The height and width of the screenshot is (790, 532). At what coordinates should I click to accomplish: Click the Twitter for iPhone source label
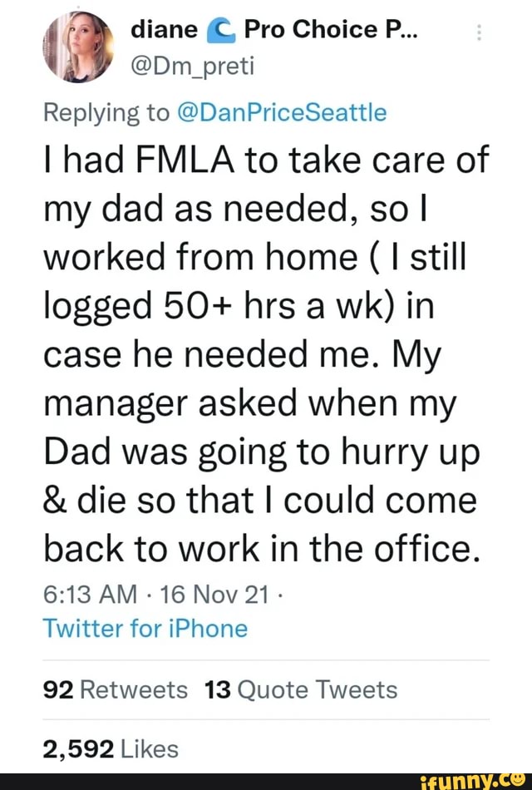[x=145, y=629]
